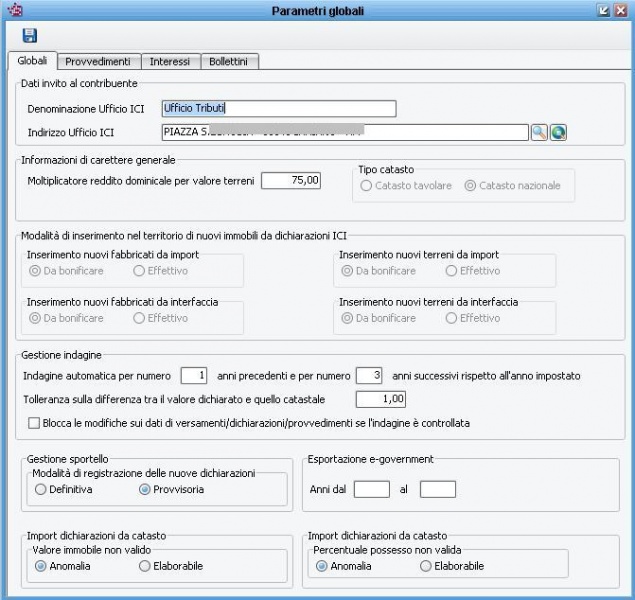635x600 pixels.
Task: Click the Moltiplicatore reddito dominicale value field
Action: pyautogui.click(x=291, y=181)
